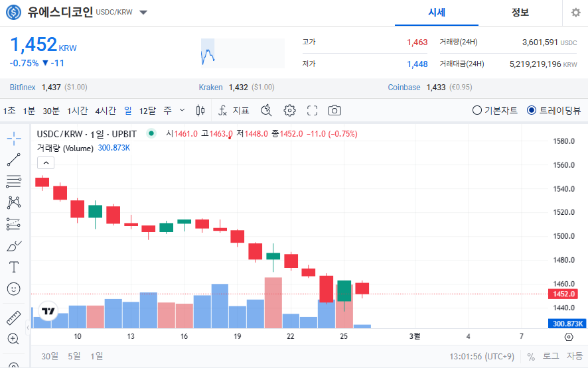588x368 pixels.
Task: Collapse the drawing toolbar side handle
Action: click(x=28, y=328)
